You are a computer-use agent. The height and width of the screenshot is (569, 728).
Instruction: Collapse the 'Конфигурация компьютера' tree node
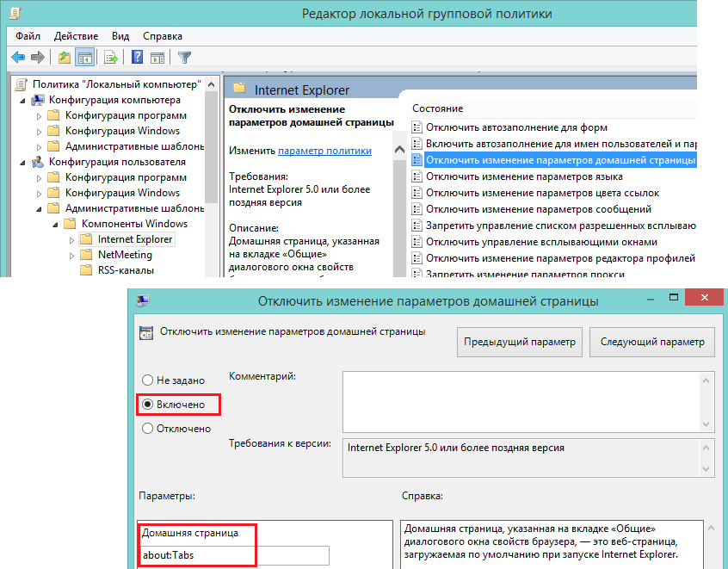pyautogui.click(x=22, y=101)
